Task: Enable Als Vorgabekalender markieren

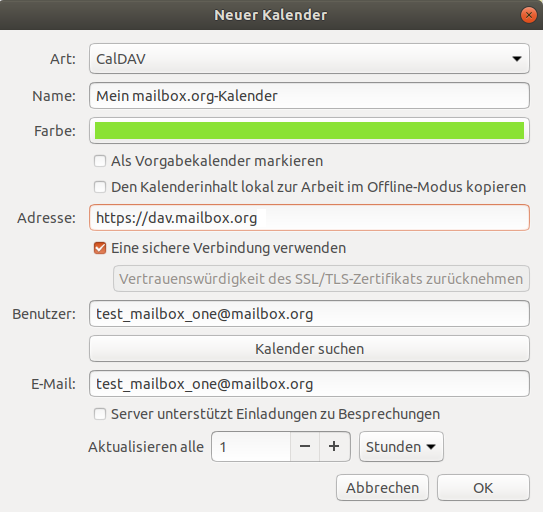Action: coord(100,161)
